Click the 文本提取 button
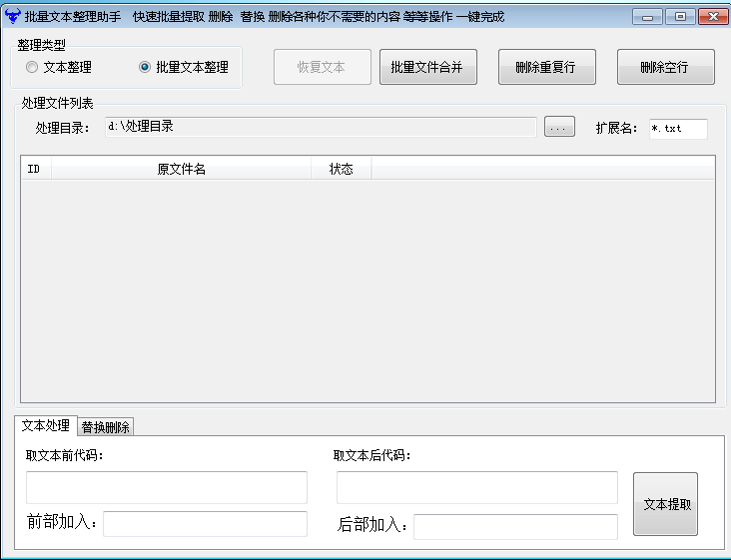 (x=665, y=504)
